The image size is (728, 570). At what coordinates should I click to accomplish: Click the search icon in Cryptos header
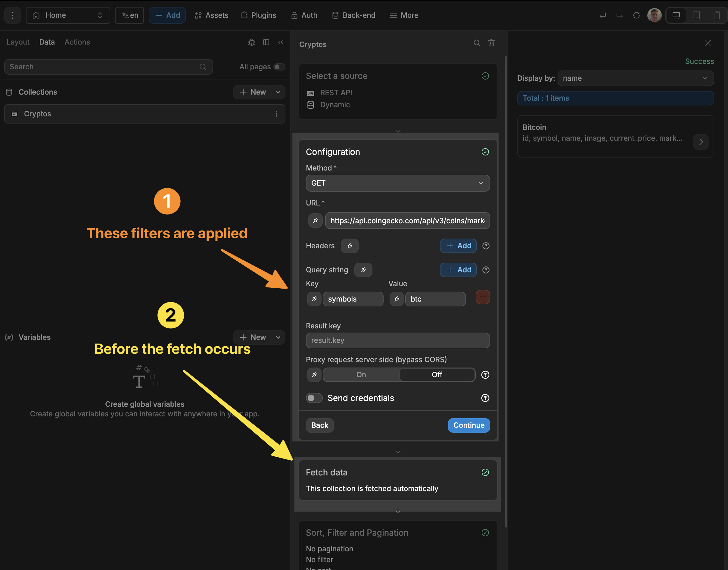pos(477,43)
